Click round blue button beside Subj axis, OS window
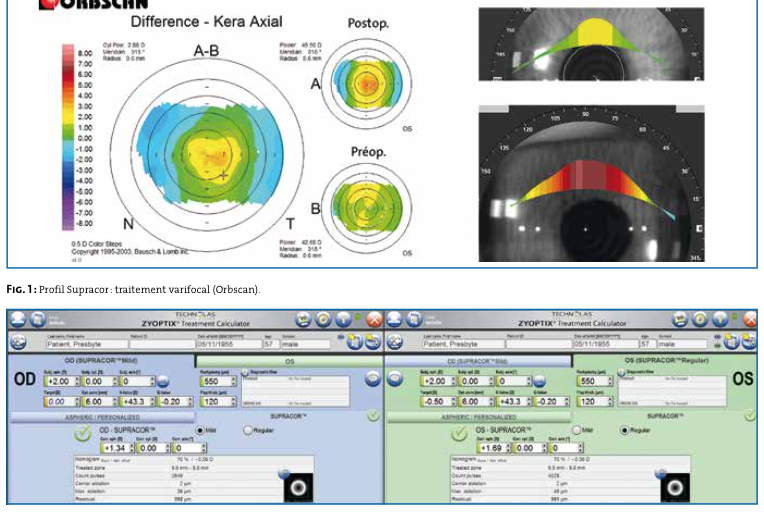 [x=539, y=382]
